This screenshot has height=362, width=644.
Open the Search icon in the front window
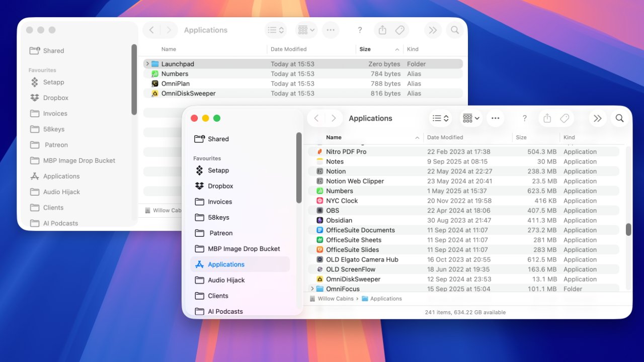(619, 118)
